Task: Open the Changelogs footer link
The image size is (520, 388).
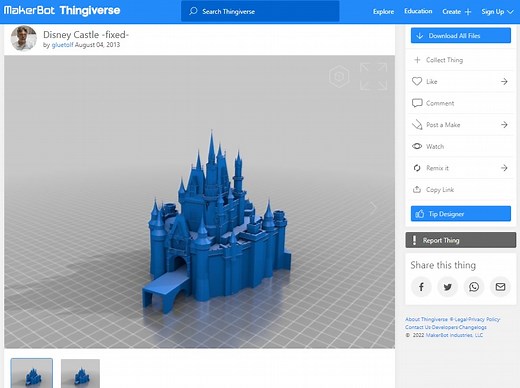Action: pos(473,327)
